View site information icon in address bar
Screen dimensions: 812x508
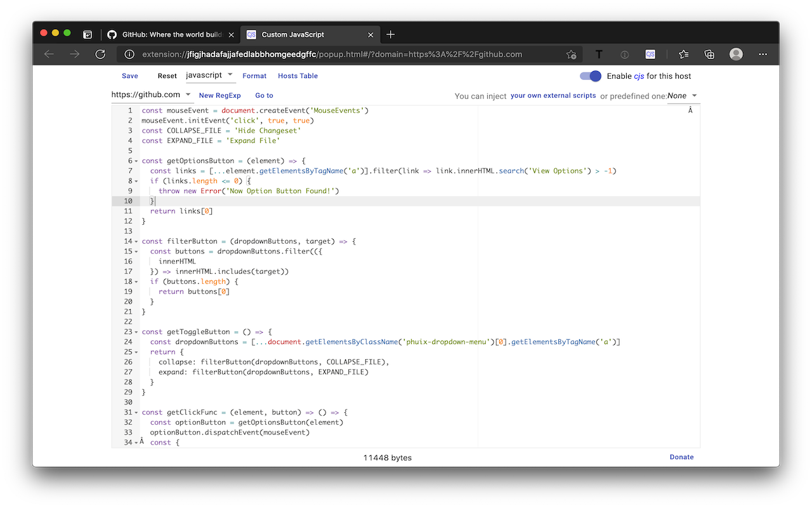click(129, 55)
